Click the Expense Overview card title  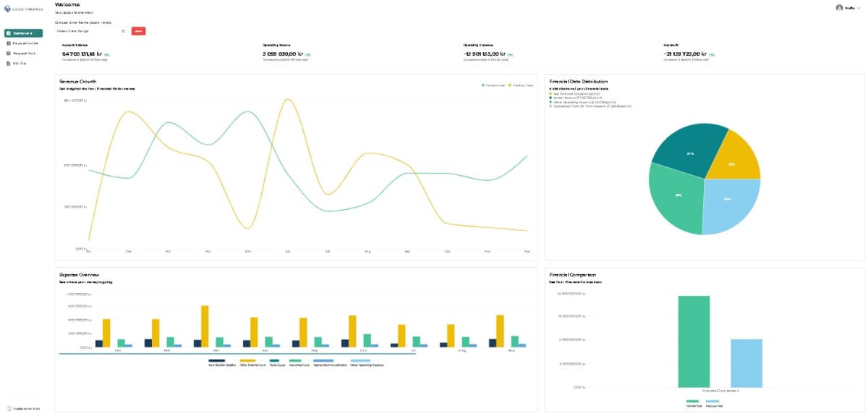coord(78,276)
